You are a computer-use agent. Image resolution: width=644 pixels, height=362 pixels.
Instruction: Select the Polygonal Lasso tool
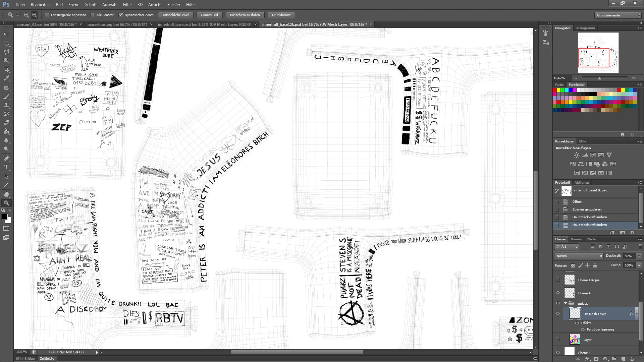(x=6, y=52)
